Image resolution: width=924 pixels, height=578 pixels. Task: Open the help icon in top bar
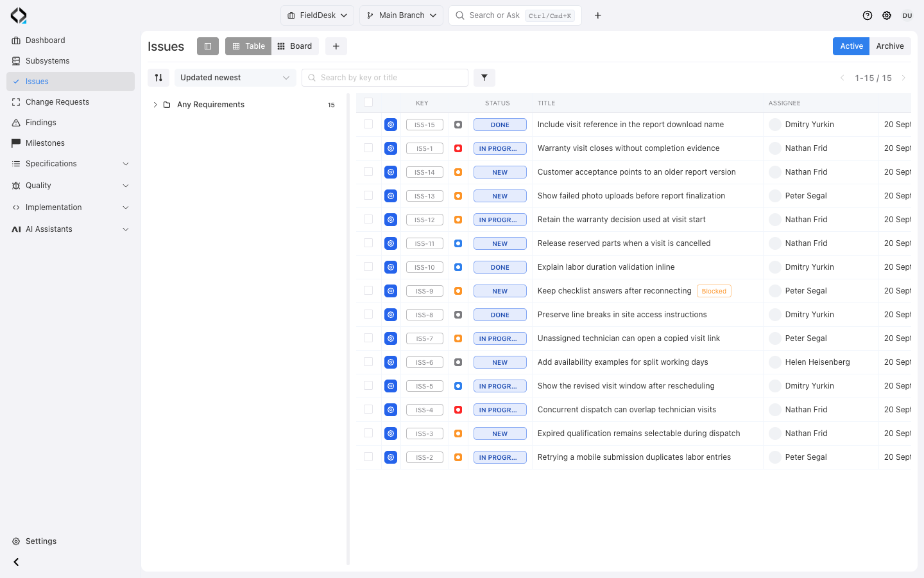(x=868, y=15)
